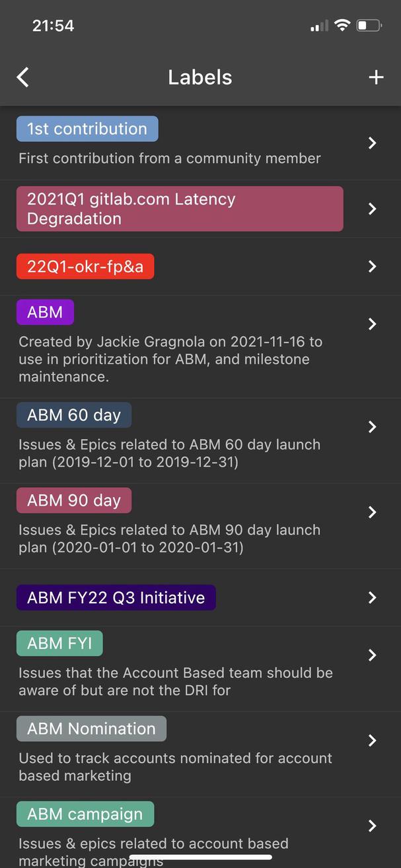Add a new label using the plus icon
This screenshot has width=401, height=868.
click(x=376, y=77)
